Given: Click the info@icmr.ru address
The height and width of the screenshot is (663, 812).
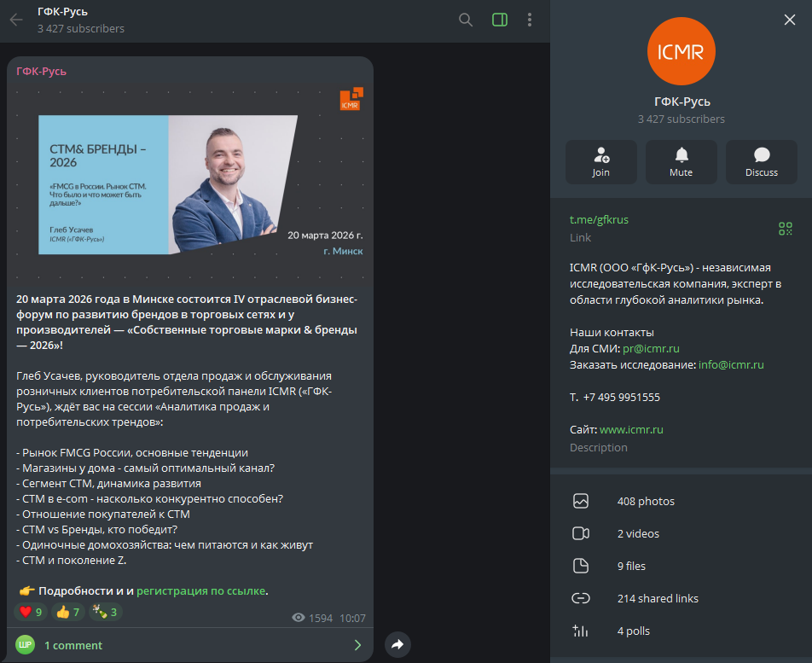Looking at the screenshot, I should click(x=731, y=364).
